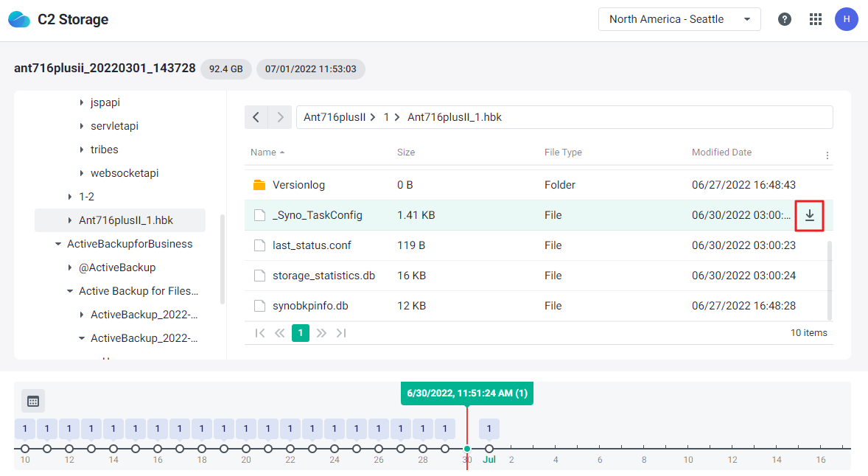Click the synobkpinfo.db file icon
Viewport: 868px width, 476px height.
(x=259, y=306)
